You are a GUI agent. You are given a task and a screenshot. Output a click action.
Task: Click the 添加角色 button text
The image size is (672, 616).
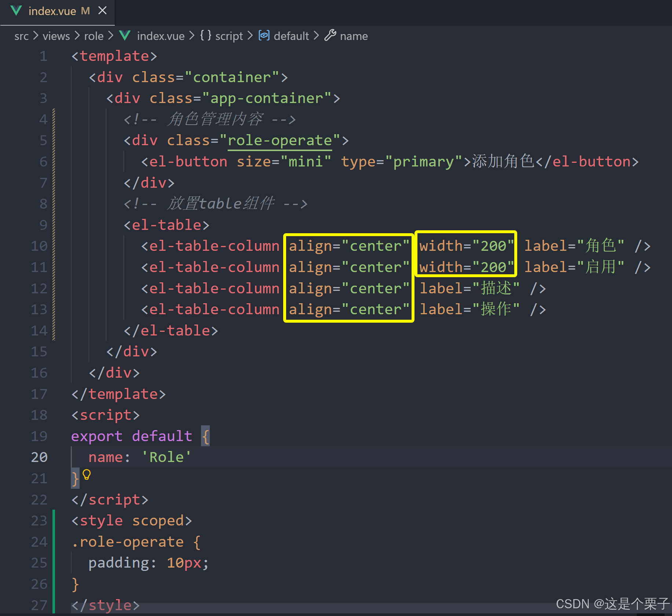pyautogui.click(x=503, y=161)
